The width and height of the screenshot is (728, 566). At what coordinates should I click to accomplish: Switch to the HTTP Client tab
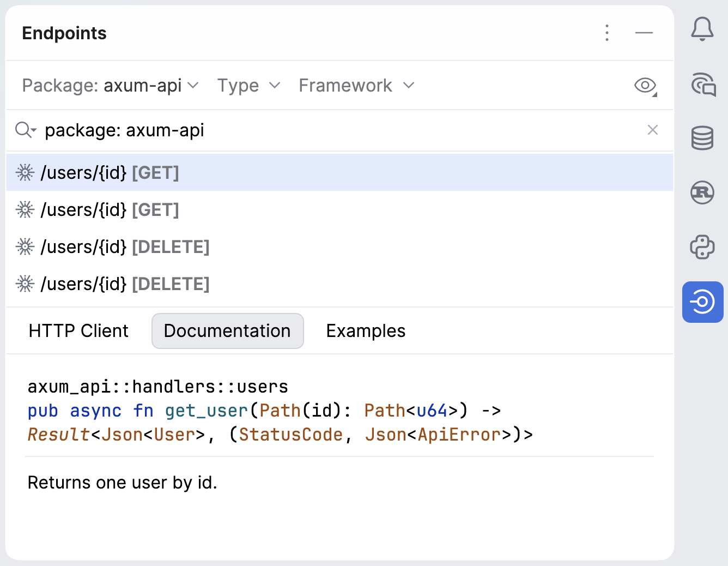(x=78, y=331)
